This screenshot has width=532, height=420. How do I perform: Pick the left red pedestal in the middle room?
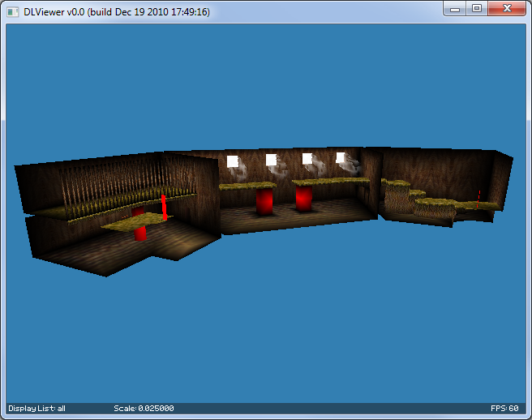click(265, 201)
